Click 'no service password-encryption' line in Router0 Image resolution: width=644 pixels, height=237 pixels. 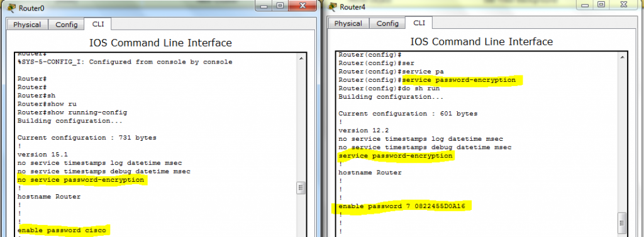81,180
